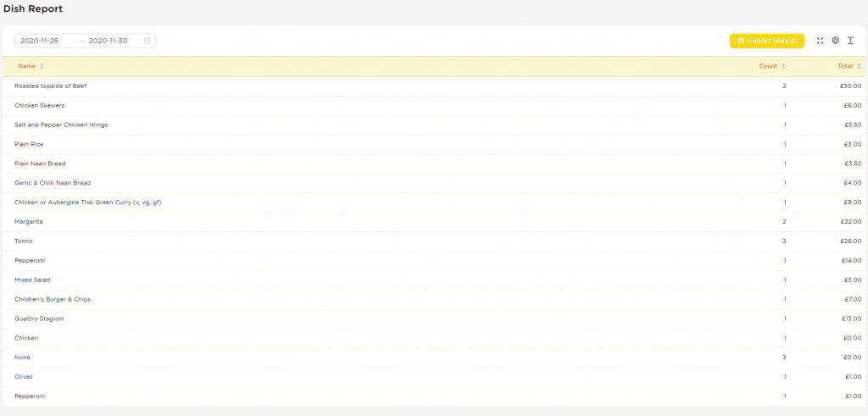The width and height of the screenshot is (868, 416).
Task: Select the Garlic & Chilli Naan Bread row
Action: [x=434, y=183]
